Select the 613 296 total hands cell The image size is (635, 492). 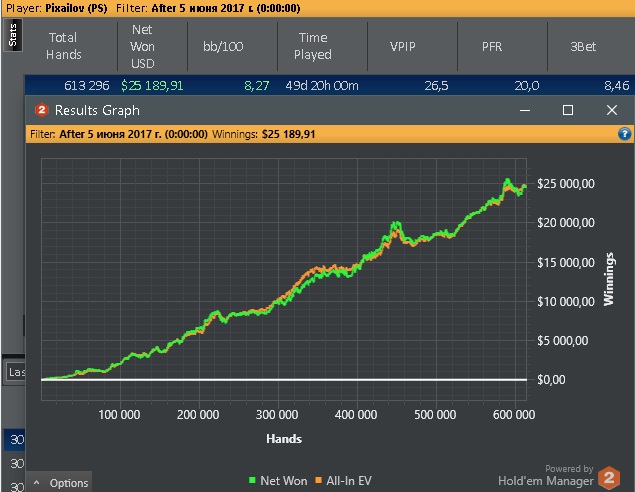pos(86,85)
